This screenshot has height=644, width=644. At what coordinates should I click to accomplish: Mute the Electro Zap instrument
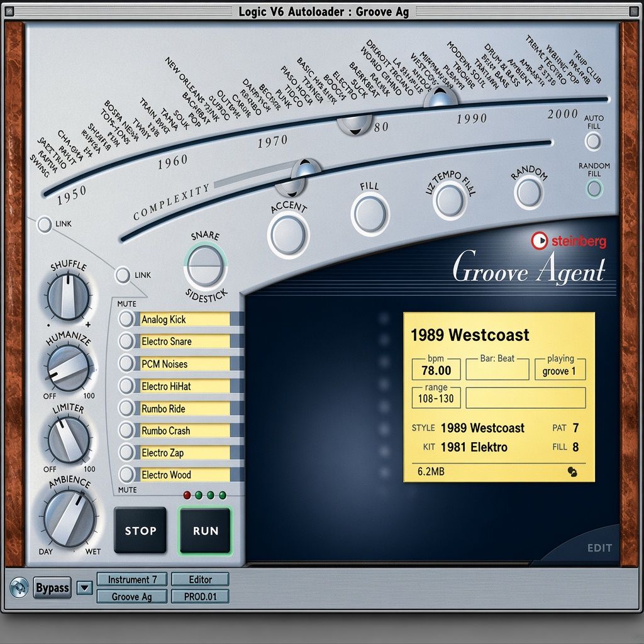(126, 452)
